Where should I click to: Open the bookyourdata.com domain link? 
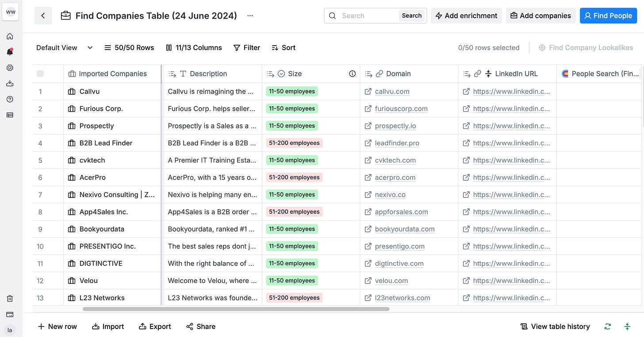coord(405,229)
